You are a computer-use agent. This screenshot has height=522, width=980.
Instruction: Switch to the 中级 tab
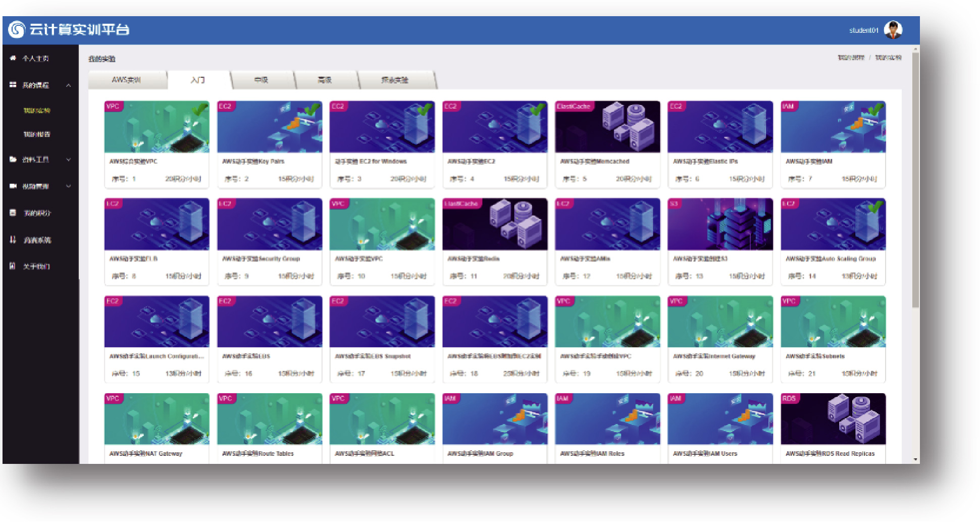tap(261, 80)
